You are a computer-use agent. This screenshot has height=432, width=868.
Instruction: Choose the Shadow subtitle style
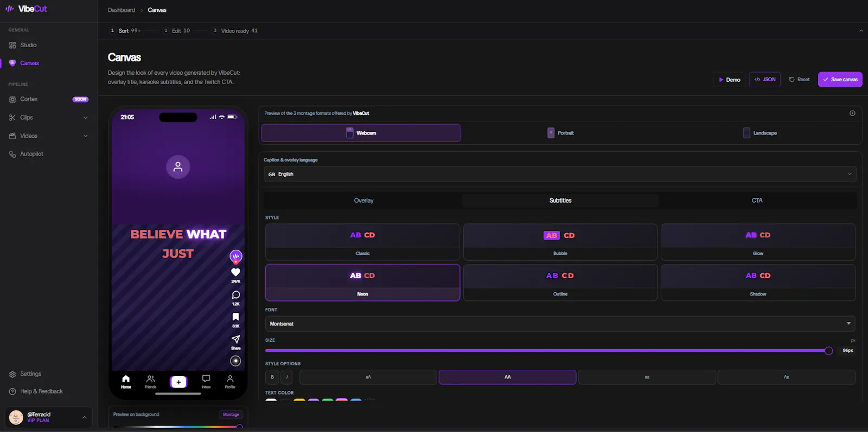click(758, 282)
